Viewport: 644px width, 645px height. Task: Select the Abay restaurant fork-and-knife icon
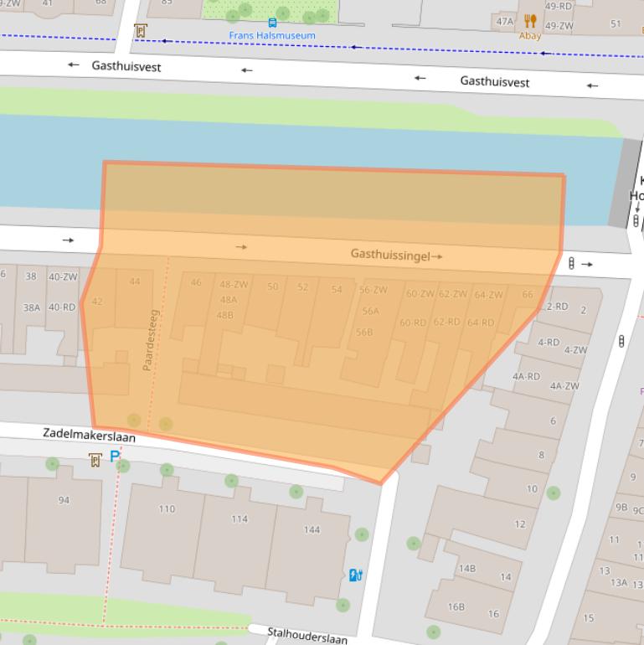[529, 21]
